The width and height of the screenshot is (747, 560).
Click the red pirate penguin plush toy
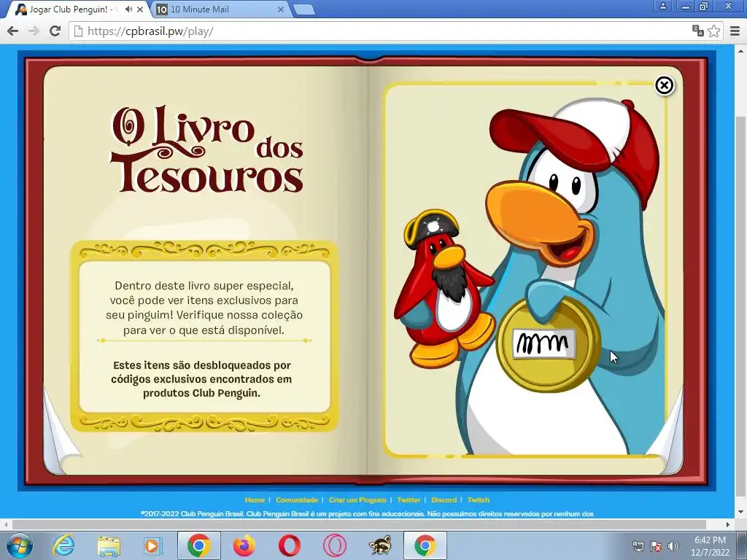pos(444,289)
